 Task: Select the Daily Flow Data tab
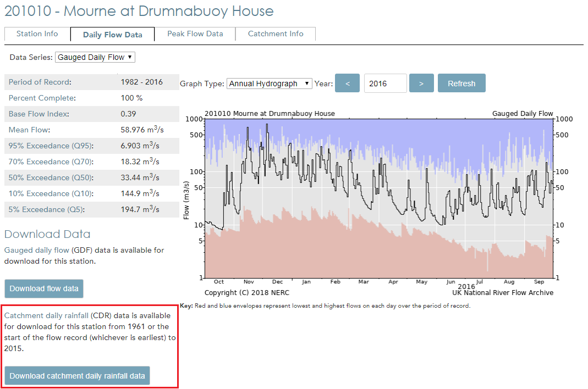pos(113,35)
